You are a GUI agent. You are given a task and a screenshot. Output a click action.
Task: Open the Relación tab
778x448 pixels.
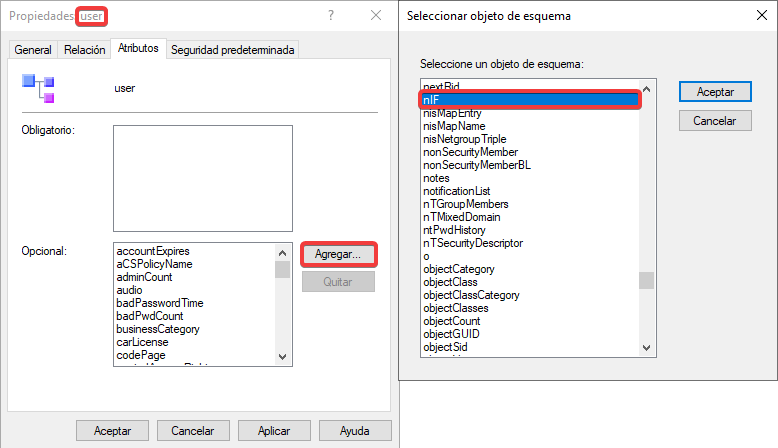coord(85,50)
